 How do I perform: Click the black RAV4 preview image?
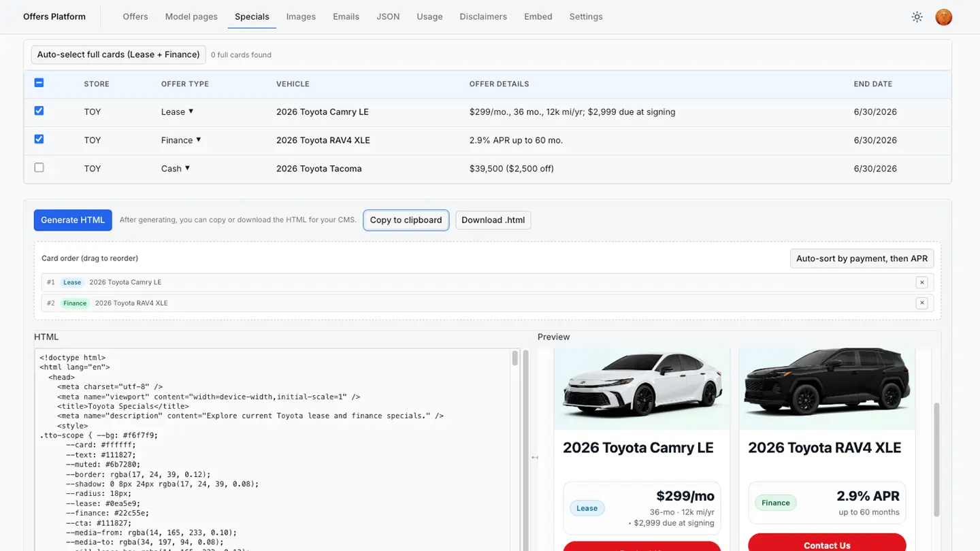(x=827, y=388)
